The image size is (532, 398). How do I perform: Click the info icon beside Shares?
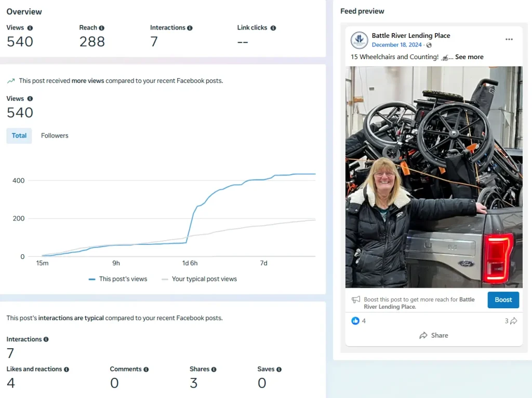click(214, 369)
